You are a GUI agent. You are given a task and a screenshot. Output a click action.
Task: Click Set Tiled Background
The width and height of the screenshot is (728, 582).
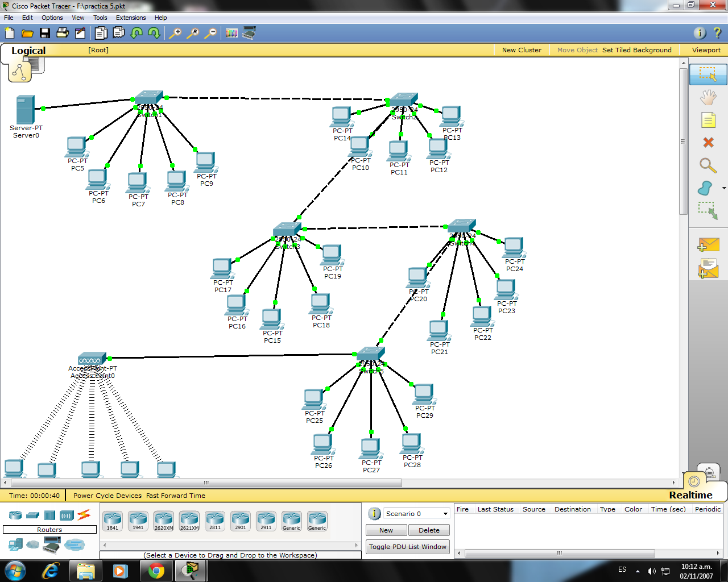click(636, 50)
